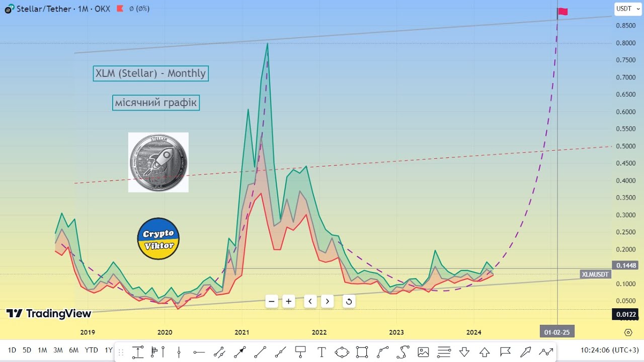Grab the drawing toolbar drag handle

[121, 352]
